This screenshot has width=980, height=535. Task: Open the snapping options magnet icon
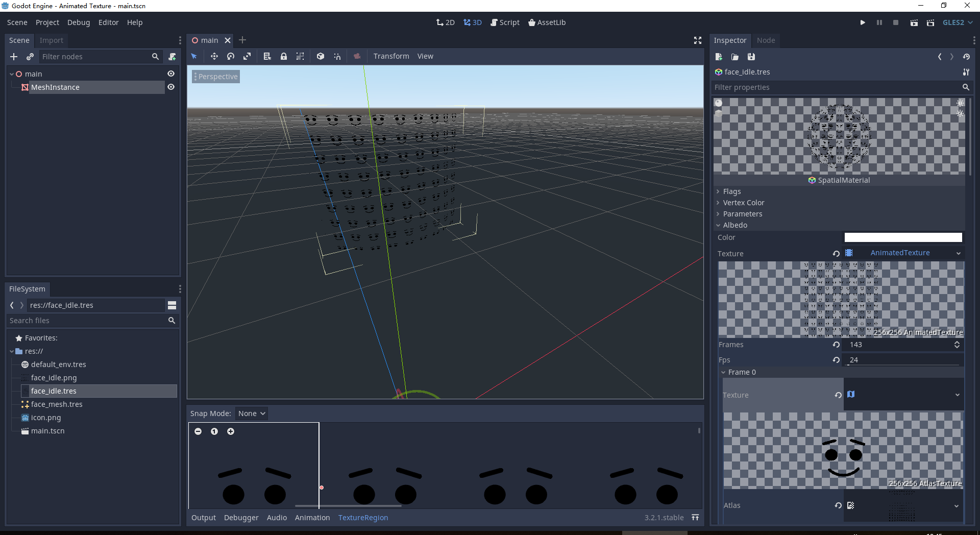point(337,56)
